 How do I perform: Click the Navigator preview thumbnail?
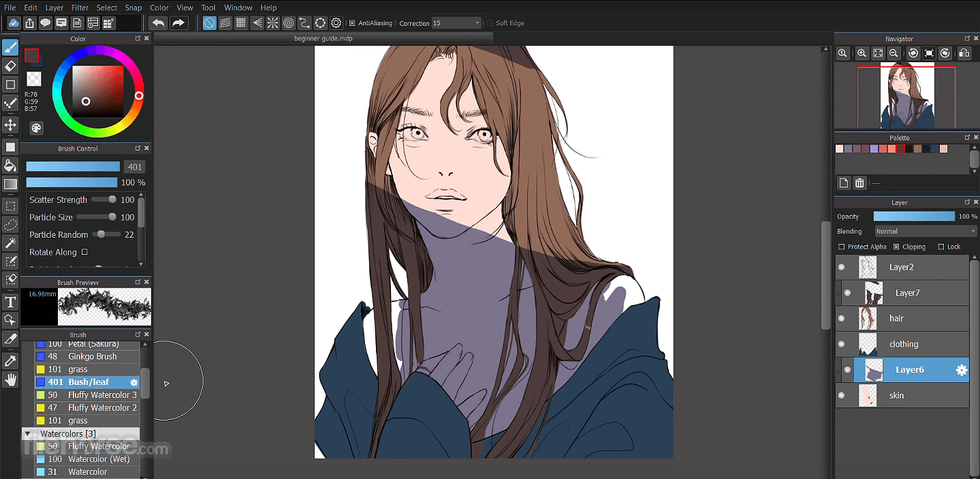coord(906,96)
